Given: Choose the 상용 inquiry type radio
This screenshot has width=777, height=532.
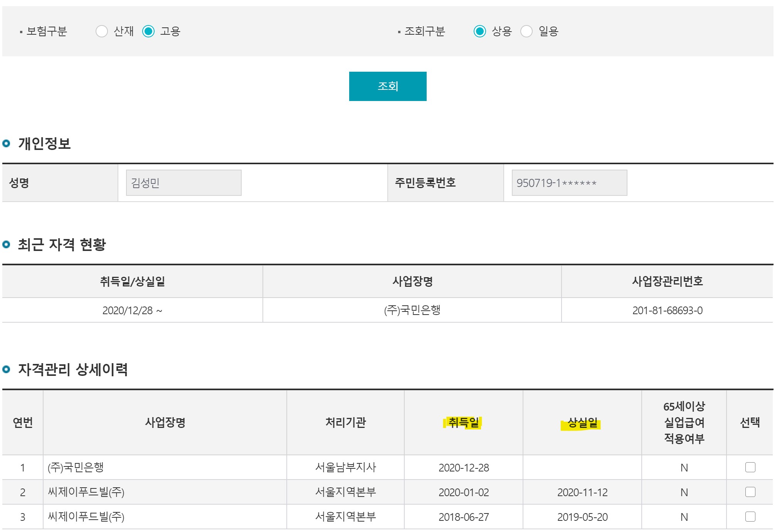Looking at the screenshot, I should pyautogui.click(x=479, y=31).
